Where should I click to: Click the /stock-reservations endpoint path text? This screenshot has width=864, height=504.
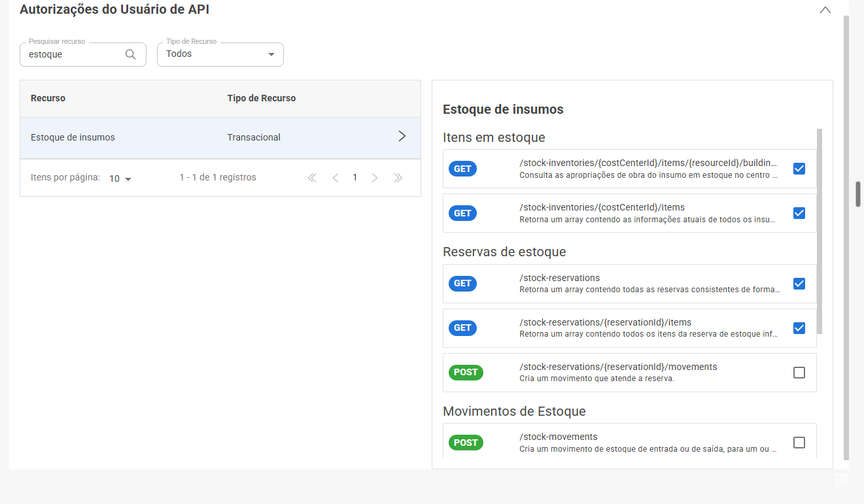pyautogui.click(x=559, y=278)
